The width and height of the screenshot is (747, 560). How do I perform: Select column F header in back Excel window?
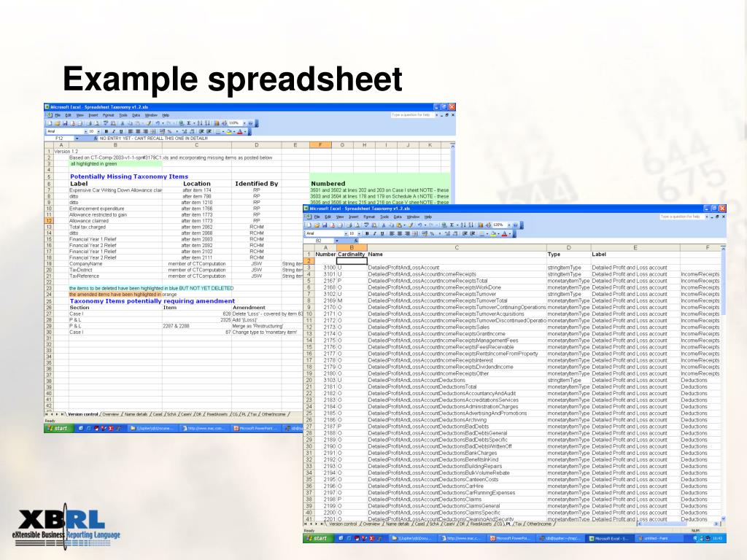320,145
